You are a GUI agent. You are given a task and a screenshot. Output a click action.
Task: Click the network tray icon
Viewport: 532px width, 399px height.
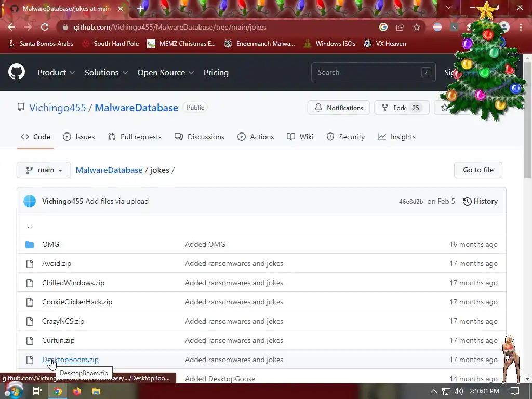click(446, 391)
